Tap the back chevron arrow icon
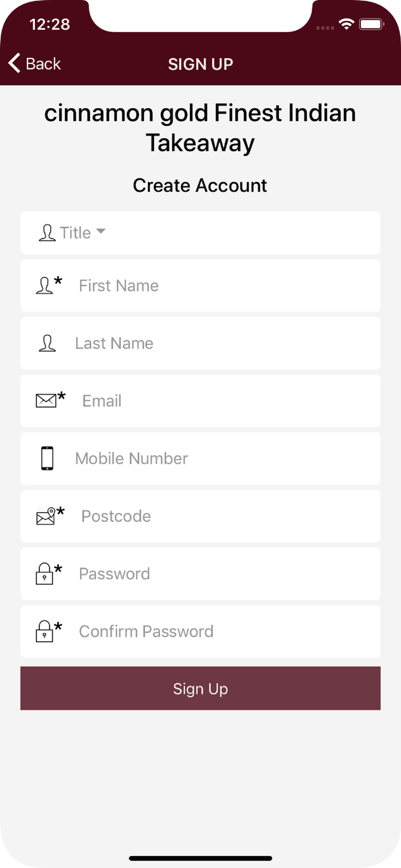Image resolution: width=401 pixels, height=868 pixels. click(14, 63)
